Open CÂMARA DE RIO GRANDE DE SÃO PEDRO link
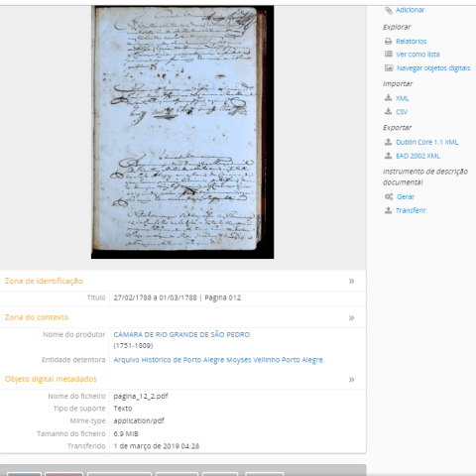The width and height of the screenshot is (476, 476). [181, 334]
